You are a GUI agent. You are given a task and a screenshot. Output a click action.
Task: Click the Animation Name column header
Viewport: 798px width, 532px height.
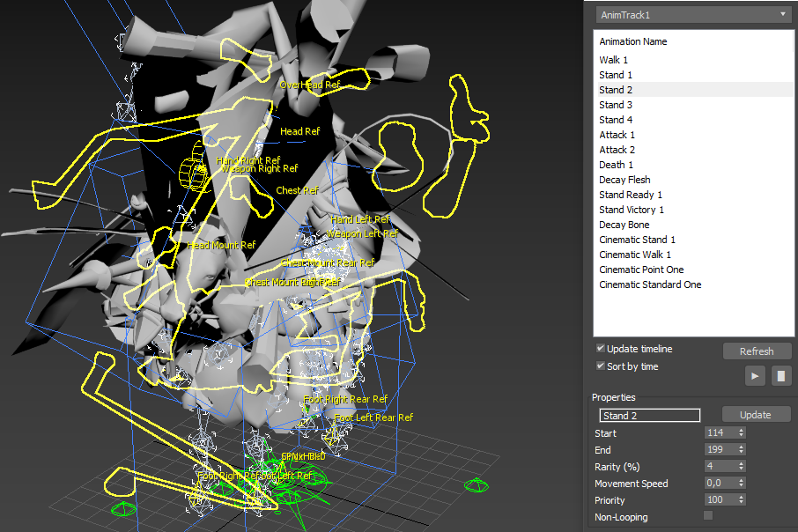tap(633, 41)
